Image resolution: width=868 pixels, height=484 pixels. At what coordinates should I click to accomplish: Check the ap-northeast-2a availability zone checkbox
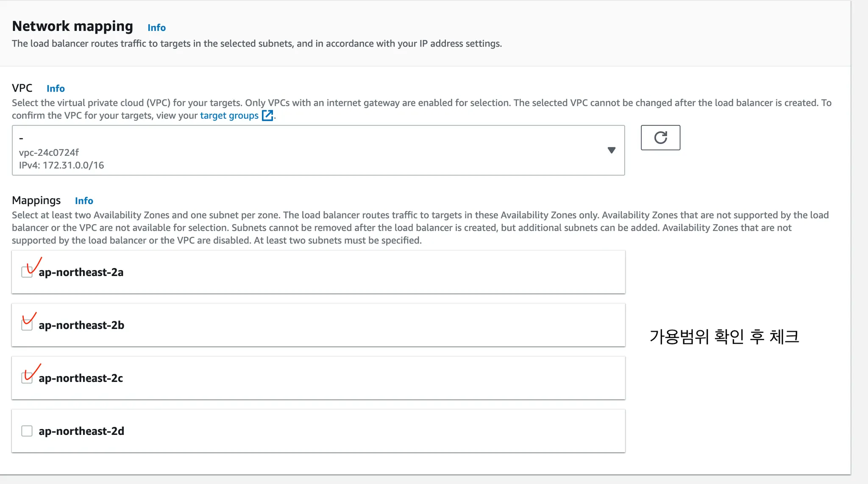point(27,272)
